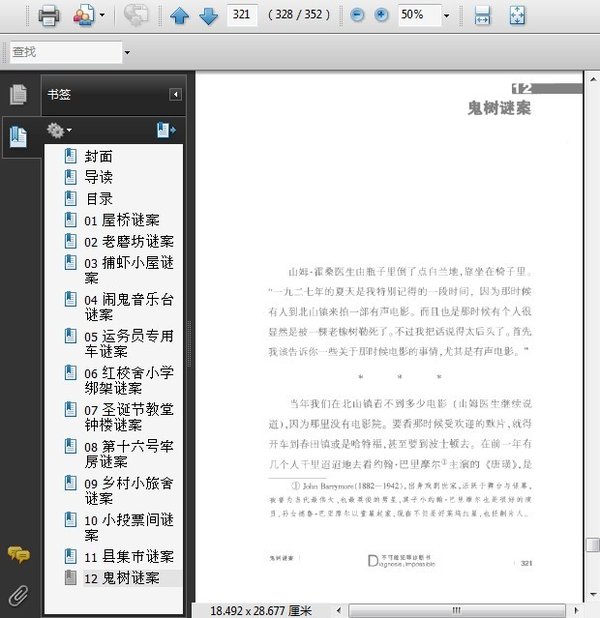Screen dimensions: 600x618
Task: Click the zoom out minus button
Action: pos(358,15)
